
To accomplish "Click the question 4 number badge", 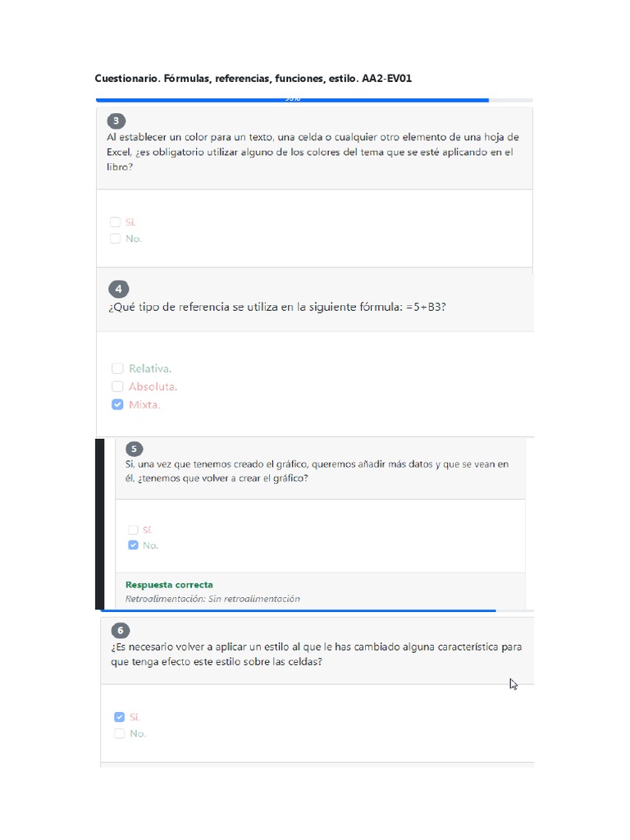I will 118,289.
